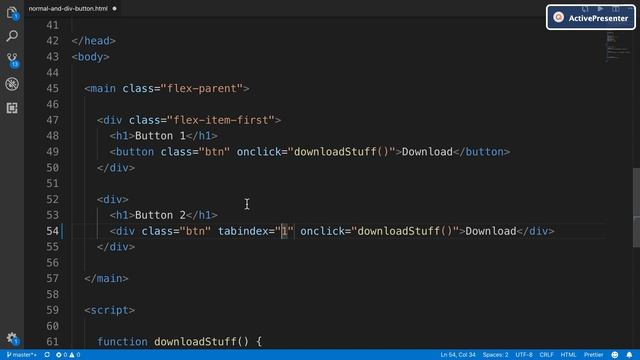
Task: Click the unsaved dot on file tab
Action: click(x=114, y=8)
